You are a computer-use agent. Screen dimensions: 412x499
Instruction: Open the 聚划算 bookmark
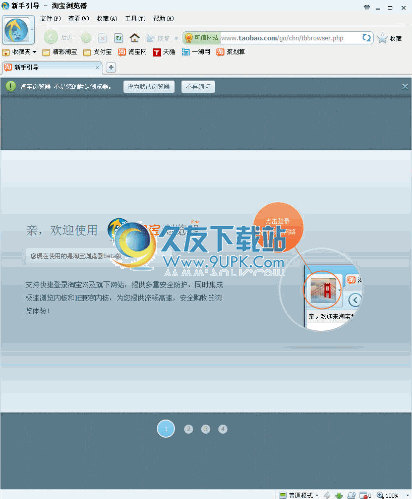[x=231, y=52]
